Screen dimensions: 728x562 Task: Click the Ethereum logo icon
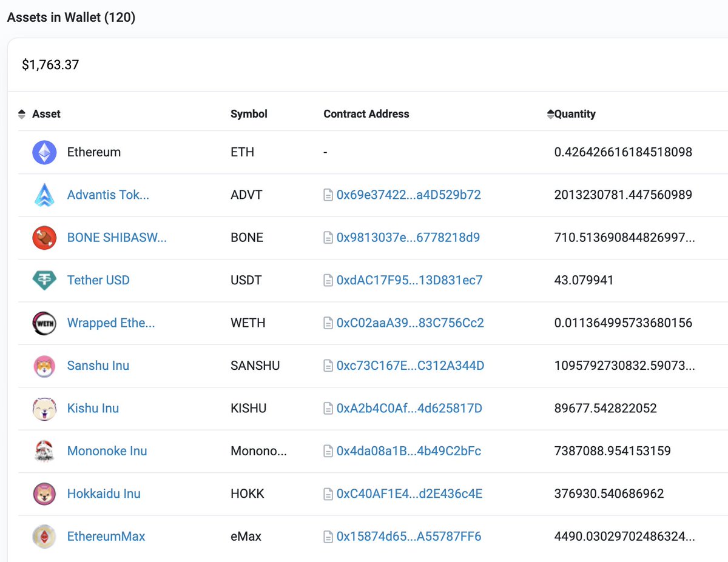(44, 152)
